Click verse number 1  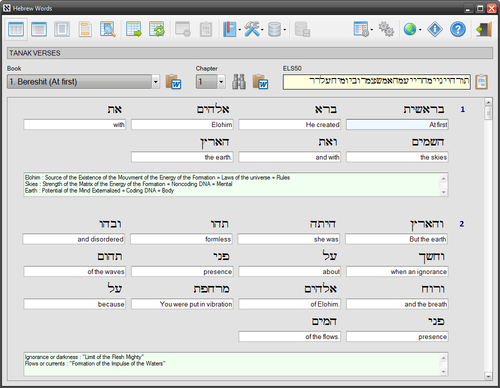pos(462,109)
